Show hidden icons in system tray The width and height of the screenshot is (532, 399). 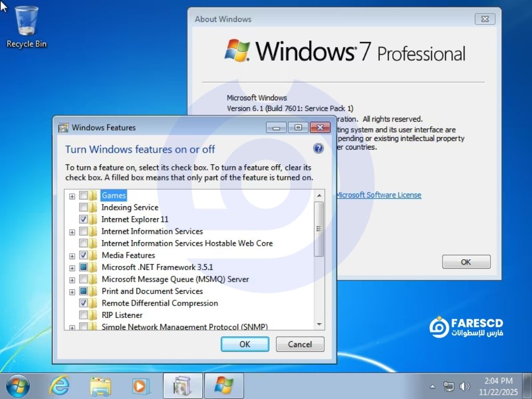pyautogui.click(x=433, y=387)
